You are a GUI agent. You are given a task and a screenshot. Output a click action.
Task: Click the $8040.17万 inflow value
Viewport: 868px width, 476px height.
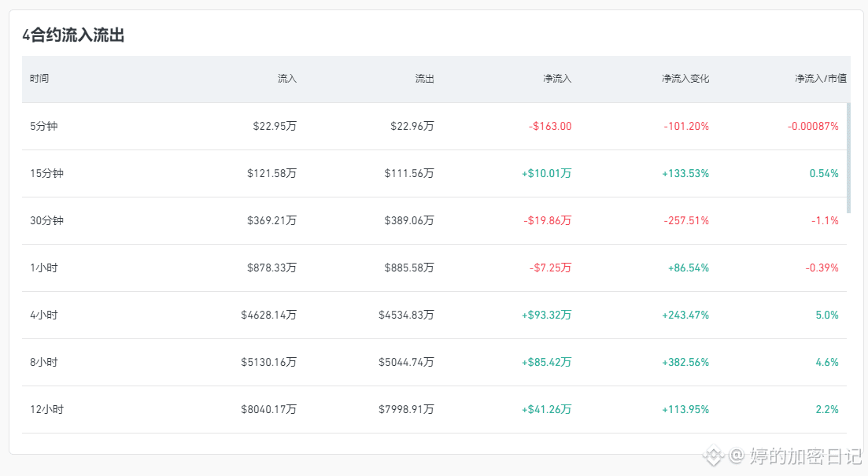268,410
